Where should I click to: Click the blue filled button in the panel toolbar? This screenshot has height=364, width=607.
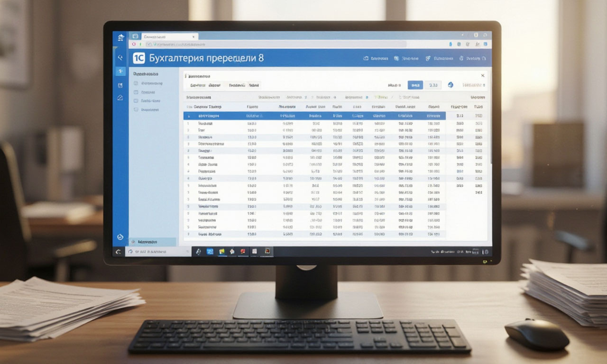[x=415, y=85]
